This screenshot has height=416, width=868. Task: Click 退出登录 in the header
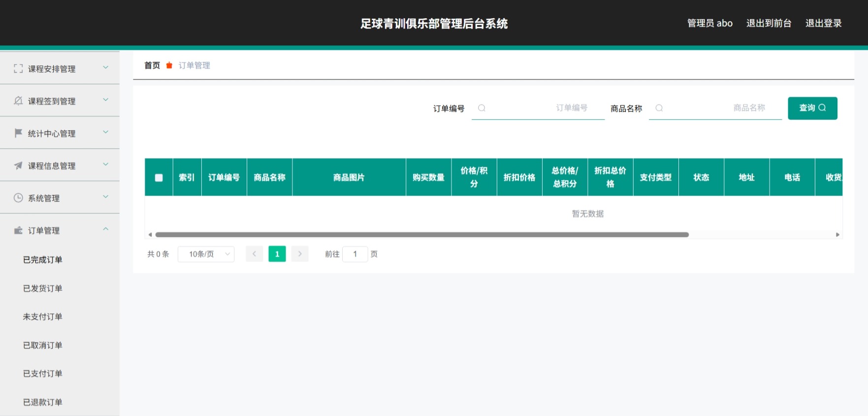coord(823,23)
